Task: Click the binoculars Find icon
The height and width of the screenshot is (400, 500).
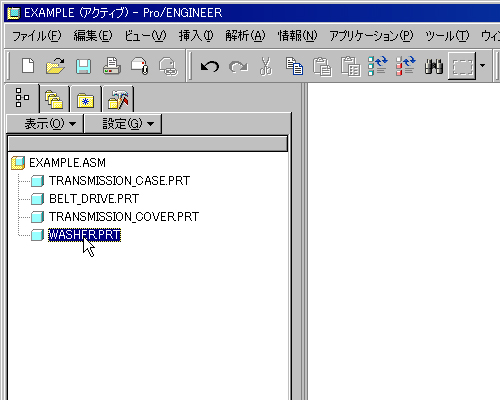Action: point(434,66)
